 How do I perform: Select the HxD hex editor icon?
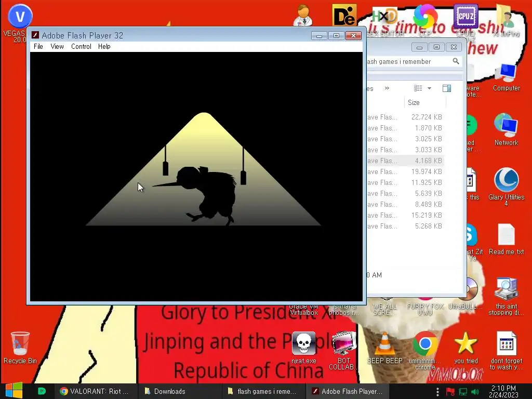(x=384, y=20)
